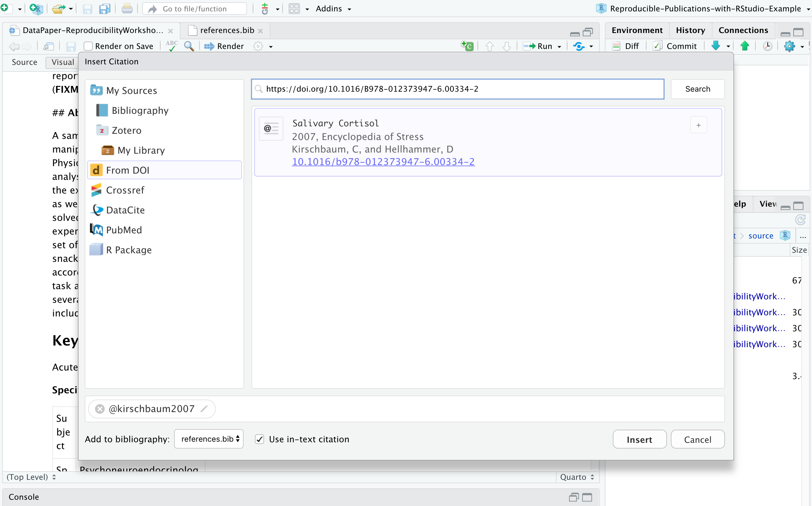
Task: Click the Git pane gear icon
Action: 789,46
